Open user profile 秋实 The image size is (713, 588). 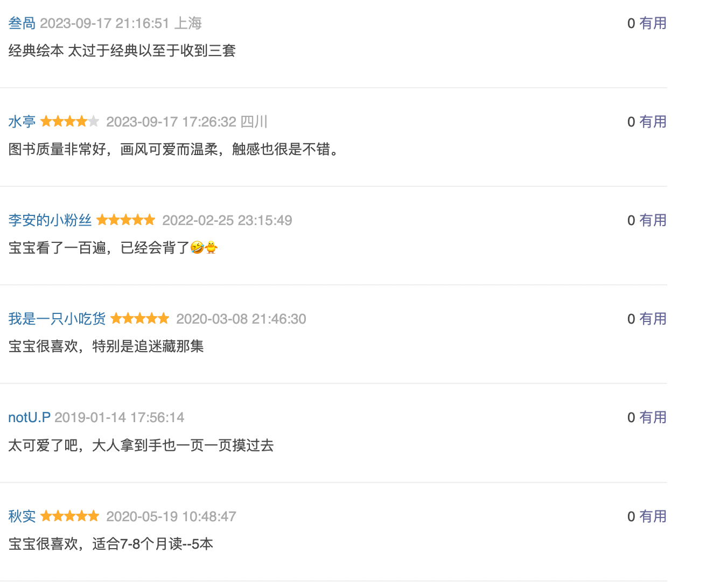22,516
